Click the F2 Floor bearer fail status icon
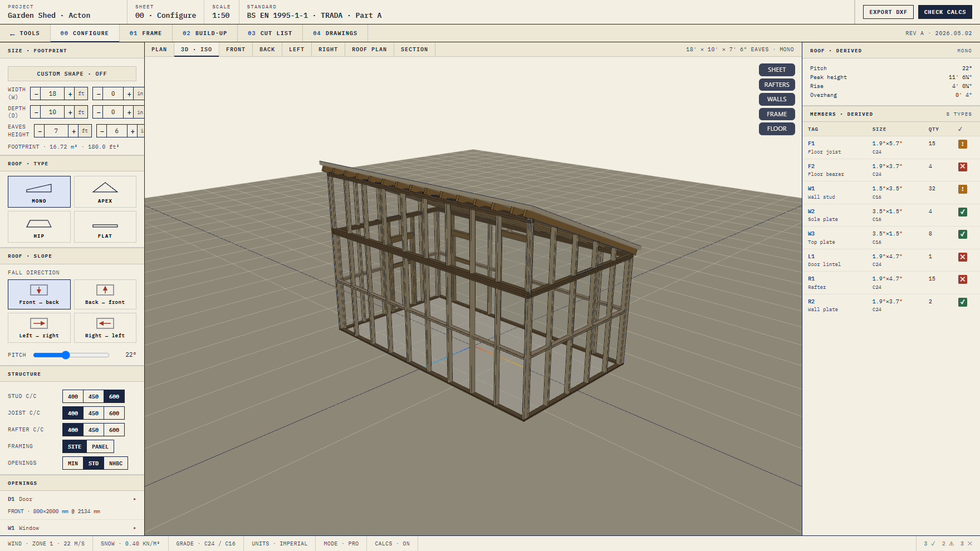 point(963,166)
